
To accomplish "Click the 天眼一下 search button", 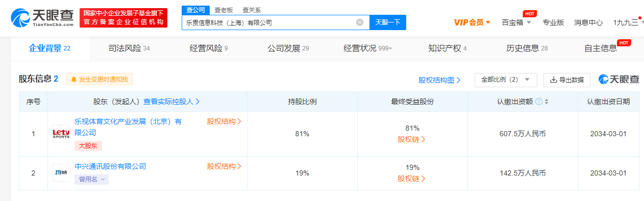I will (x=388, y=22).
